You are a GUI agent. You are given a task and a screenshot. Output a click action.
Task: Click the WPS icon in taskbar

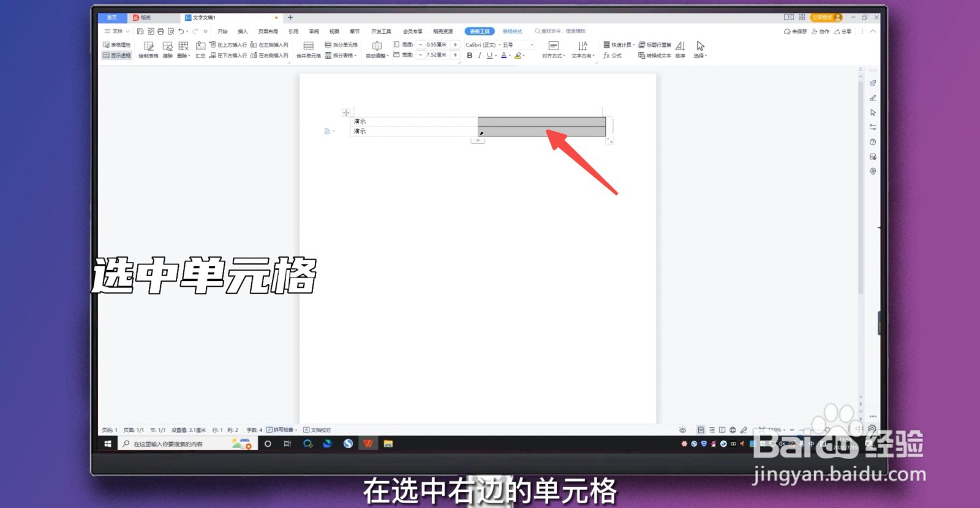(367, 444)
